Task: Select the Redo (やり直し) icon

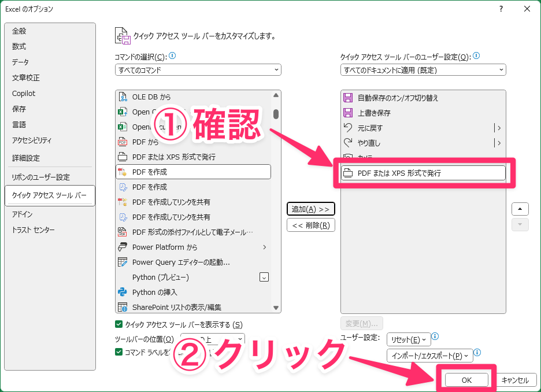Action: point(348,143)
